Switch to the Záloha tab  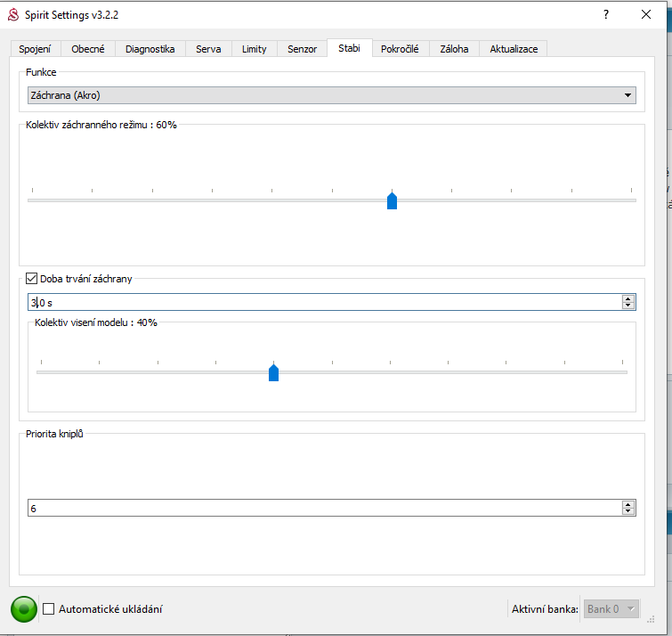pos(454,49)
